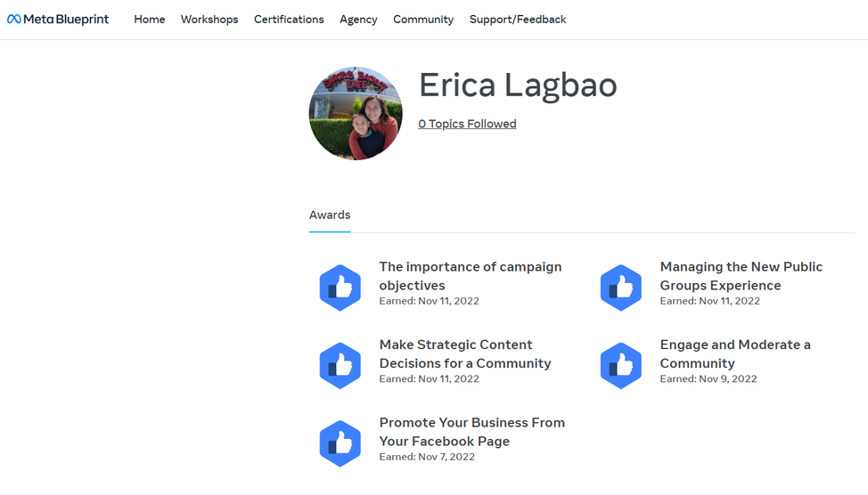The image size is (868, 495).
Task: Select the Promote Your Business badge icon
Action: click(x=340, y=443)
